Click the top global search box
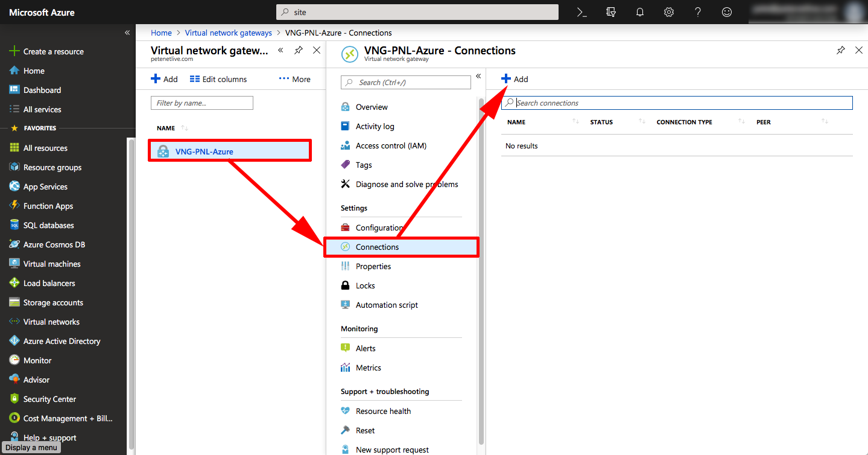 click(x=417, y=12)
